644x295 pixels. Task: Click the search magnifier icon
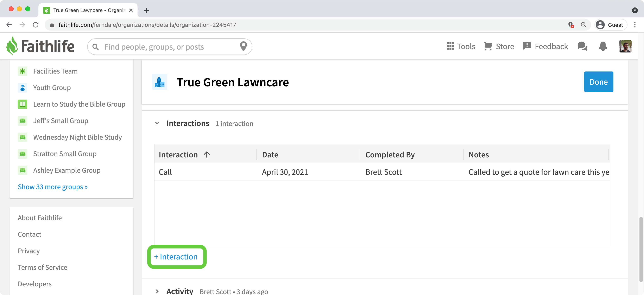click(95, 47)
